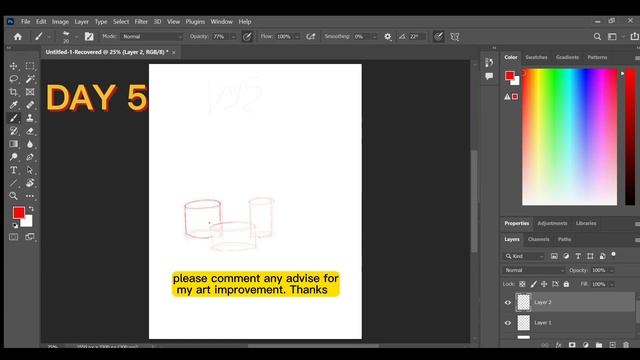Open the layer blend mode Normal dropdown

(534, 270)
